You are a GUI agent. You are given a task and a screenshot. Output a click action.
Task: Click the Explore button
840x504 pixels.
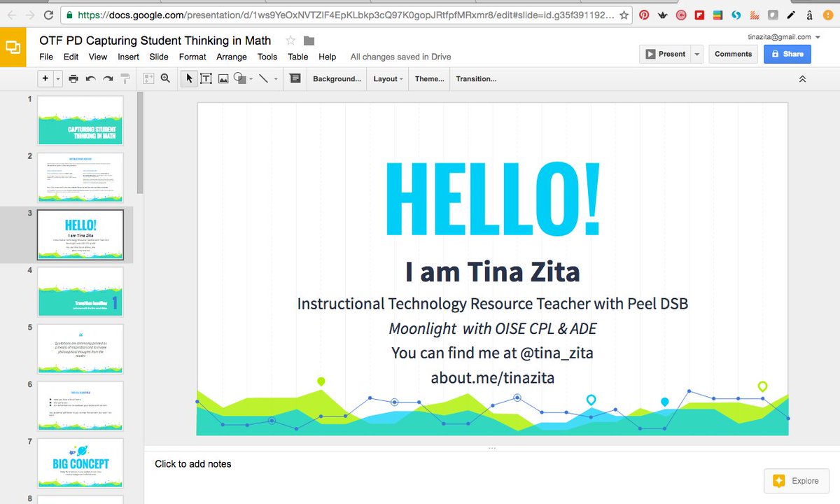coord(797,481)
